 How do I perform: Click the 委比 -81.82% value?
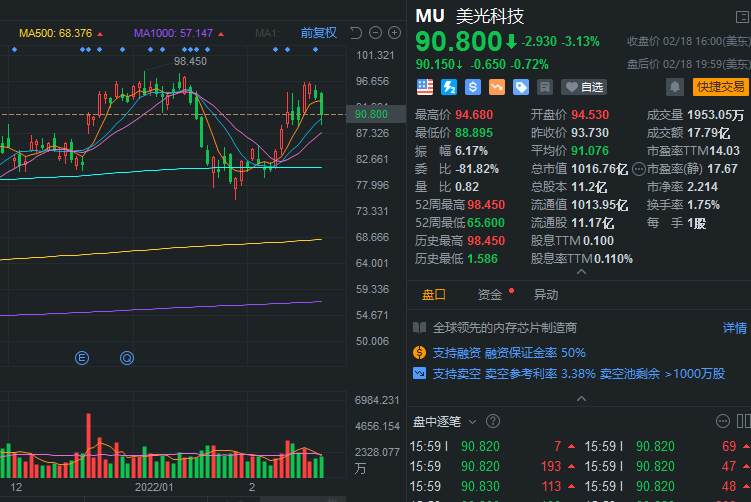(x=477, y=169)
